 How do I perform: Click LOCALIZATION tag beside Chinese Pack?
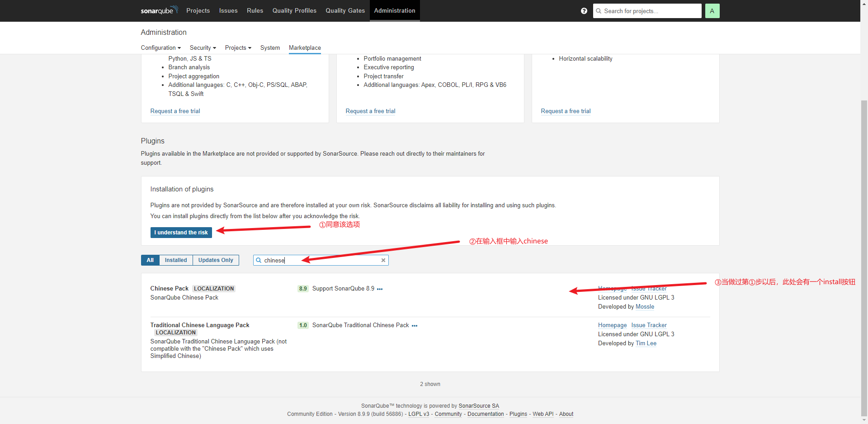(214, 289)
